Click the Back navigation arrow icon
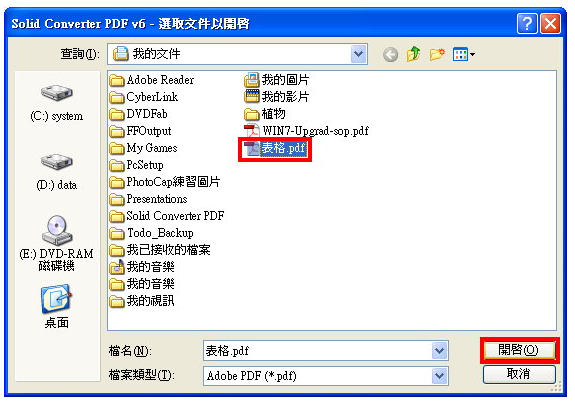This screenshot has width=575, height=404. (x=390, y=55)
